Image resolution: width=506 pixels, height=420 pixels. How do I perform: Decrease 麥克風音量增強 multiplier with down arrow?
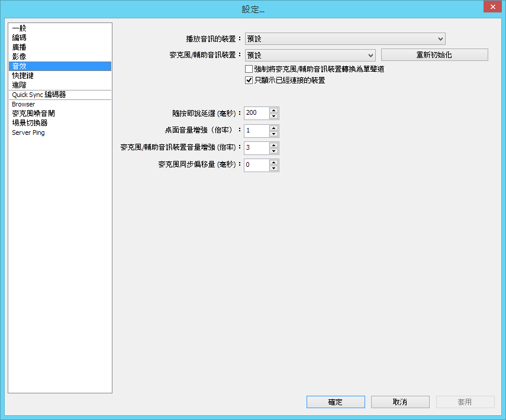pyautogui.click(x=273, y=151)
